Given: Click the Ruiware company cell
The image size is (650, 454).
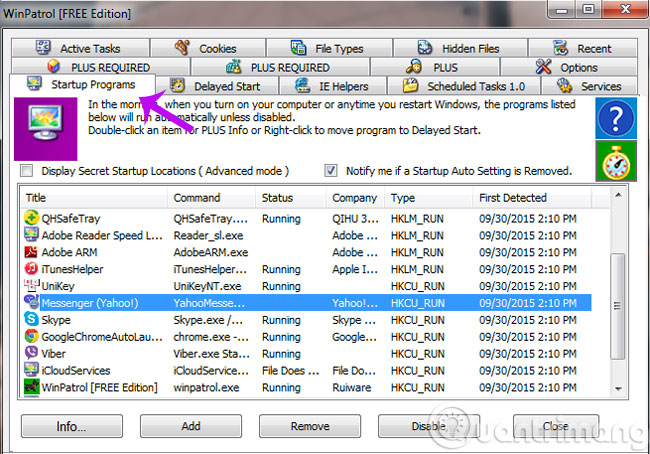Looking at the screenshot, I should (x=352, y=388).
